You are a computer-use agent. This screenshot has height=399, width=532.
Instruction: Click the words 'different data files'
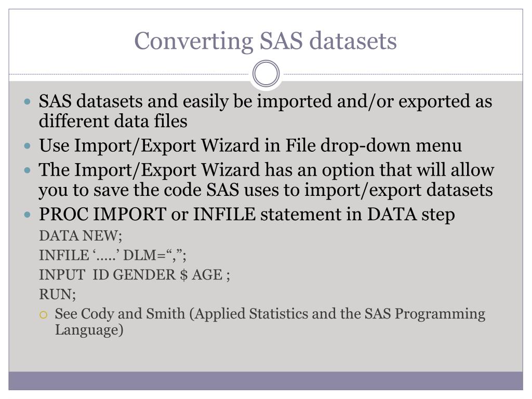[x=113, y=122]
